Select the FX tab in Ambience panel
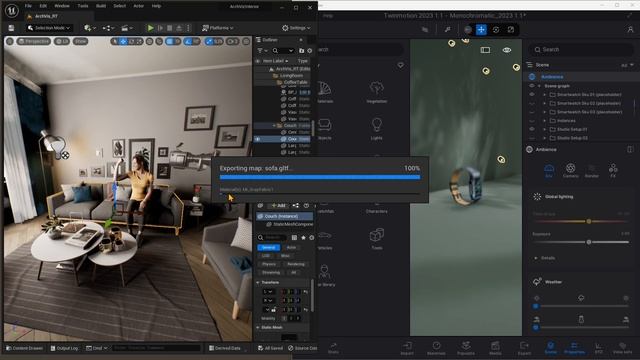 (x=613, y=170)
